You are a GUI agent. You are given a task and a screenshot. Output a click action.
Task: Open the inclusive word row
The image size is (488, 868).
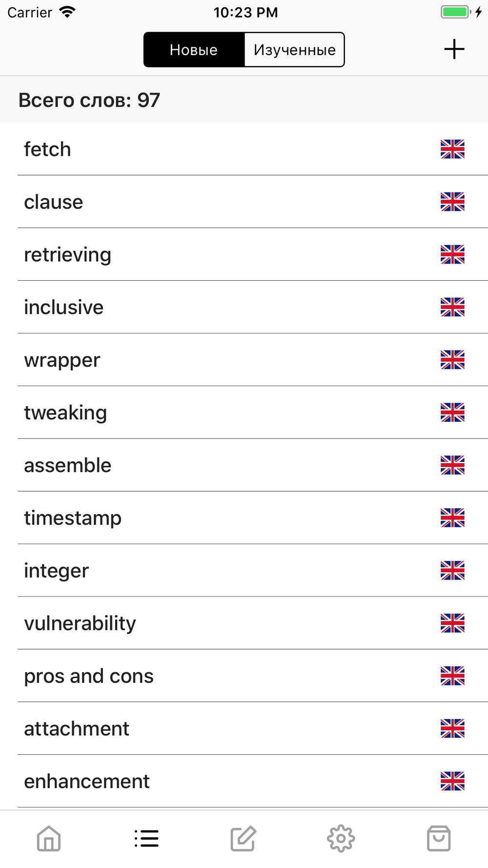click(244, 307)
